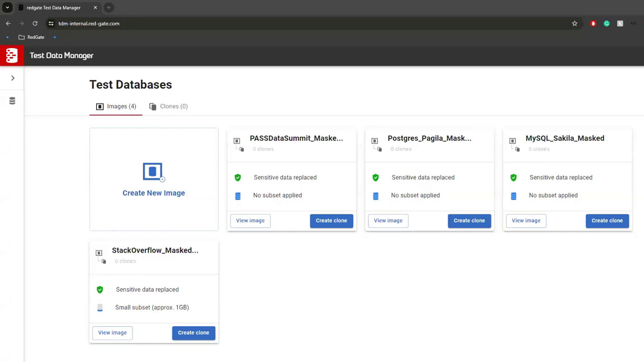Click the small subset icon on StackOverflow card
Viewport: 644px width, 362px height.
click(100, 308)
